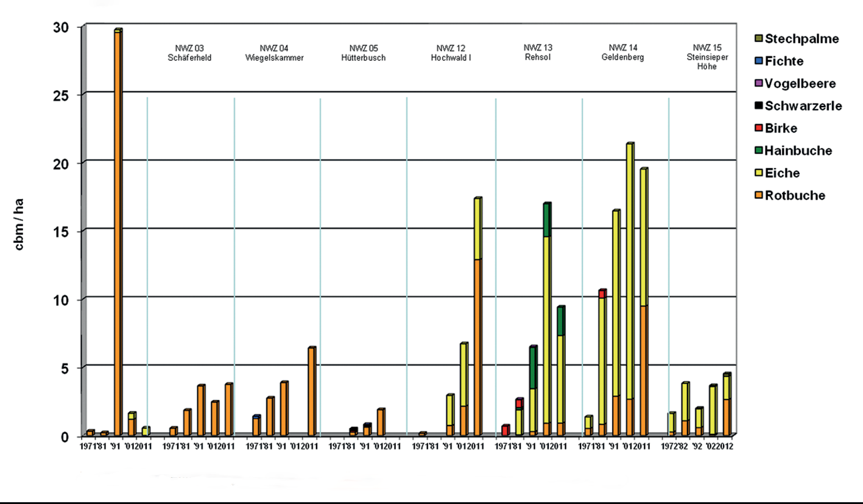Click the y-axis tick label "5"
Viewport: 863px width, 504px height.
64,368
